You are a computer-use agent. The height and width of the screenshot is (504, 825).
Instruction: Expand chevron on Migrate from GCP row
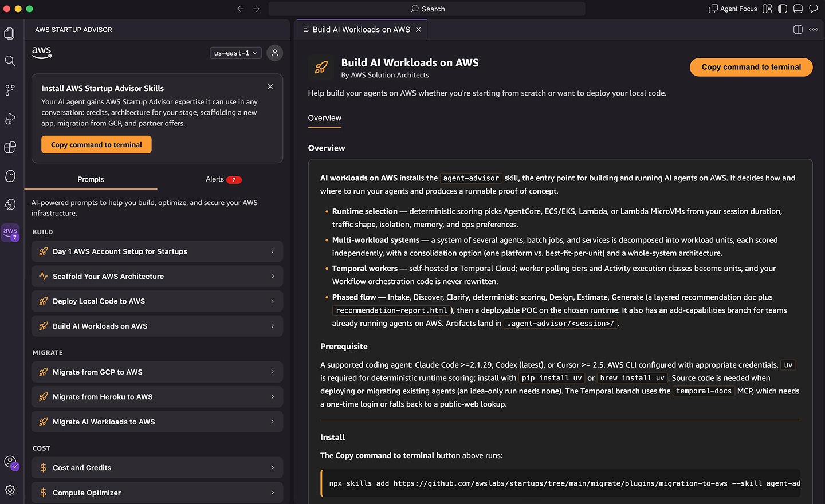272,372
